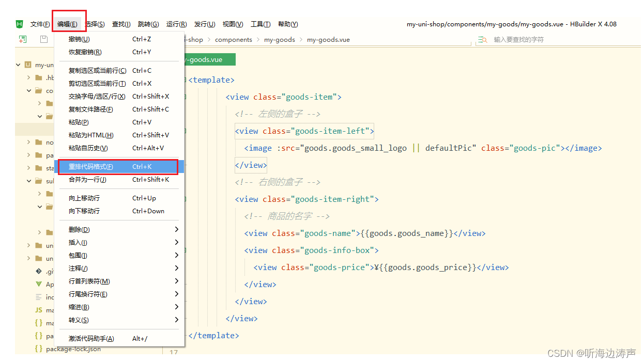This screenshot has width=644, height=363.
Task: Click the Vue file icon for App.vue
Action: (39, 284)
